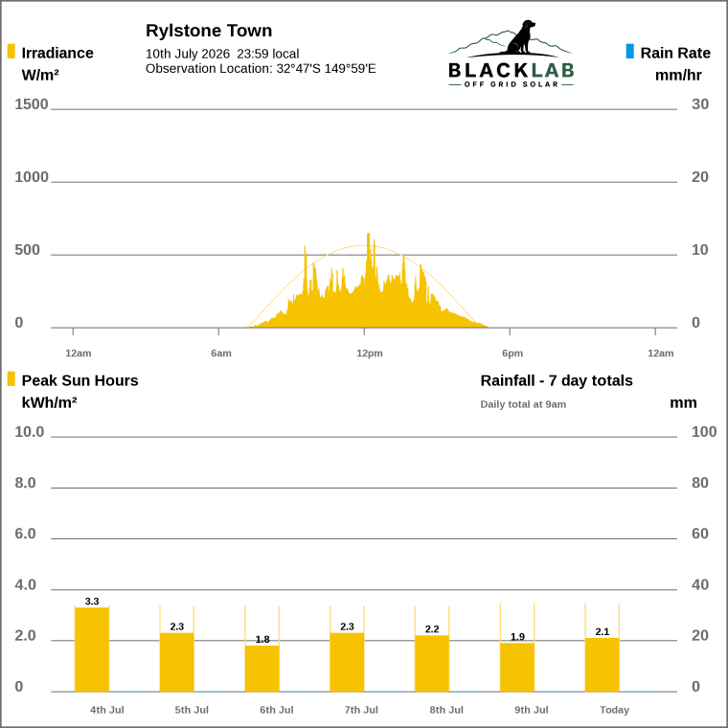Click the Today label under last bar
This screenshot has width=728, height=728.
coord(614,710)
